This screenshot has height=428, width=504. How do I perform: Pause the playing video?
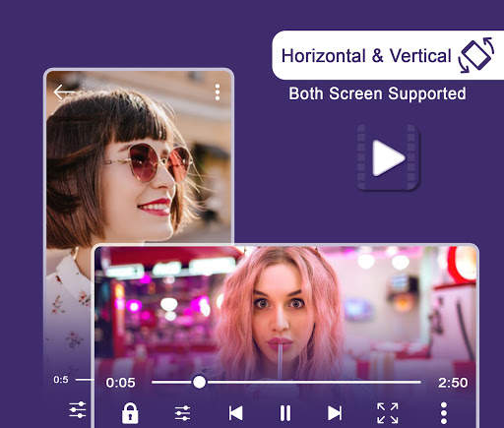coord(284,413)
